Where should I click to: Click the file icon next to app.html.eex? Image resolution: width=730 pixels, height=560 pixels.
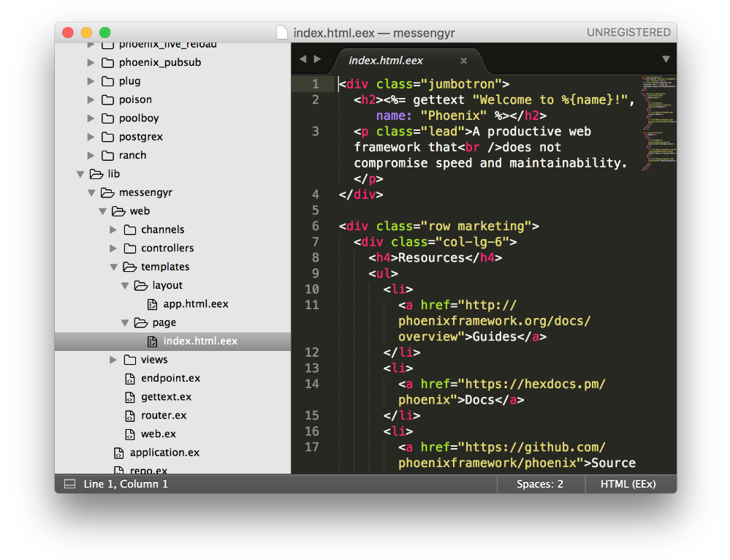click(152, 304)
